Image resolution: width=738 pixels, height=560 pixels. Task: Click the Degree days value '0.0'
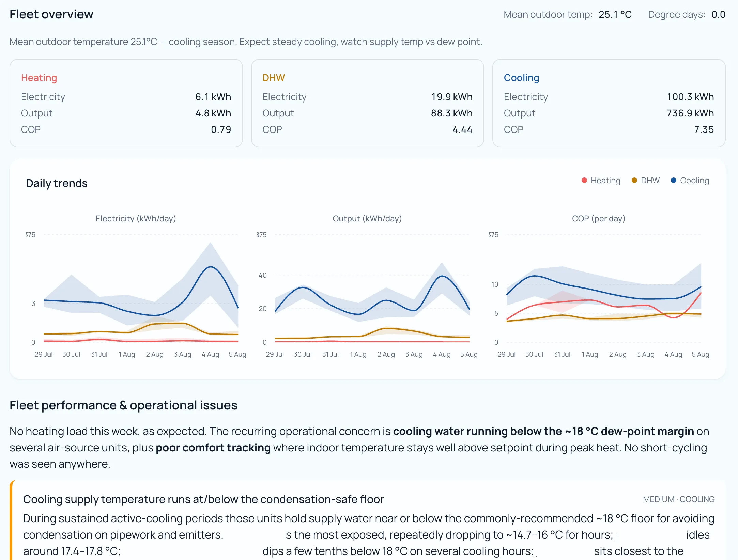pos(718,14)
